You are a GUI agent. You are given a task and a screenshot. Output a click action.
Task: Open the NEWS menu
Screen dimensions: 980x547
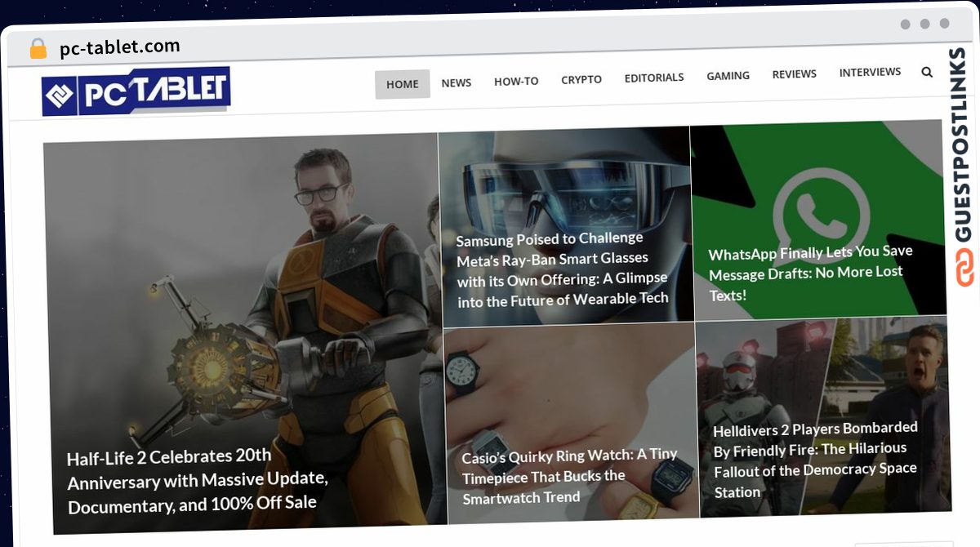click(x=457, y=82)
